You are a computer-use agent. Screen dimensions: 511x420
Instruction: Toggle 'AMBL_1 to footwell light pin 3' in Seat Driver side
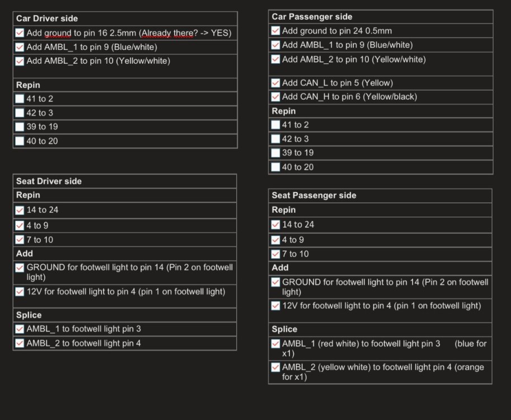[x=20, y=329]
